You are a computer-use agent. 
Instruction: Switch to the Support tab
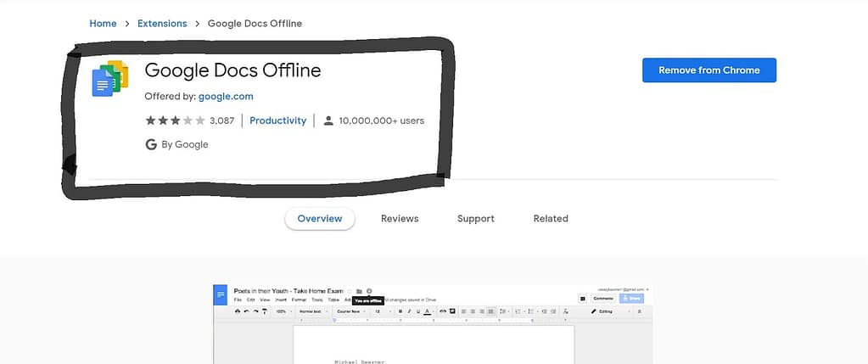point(475,218)
